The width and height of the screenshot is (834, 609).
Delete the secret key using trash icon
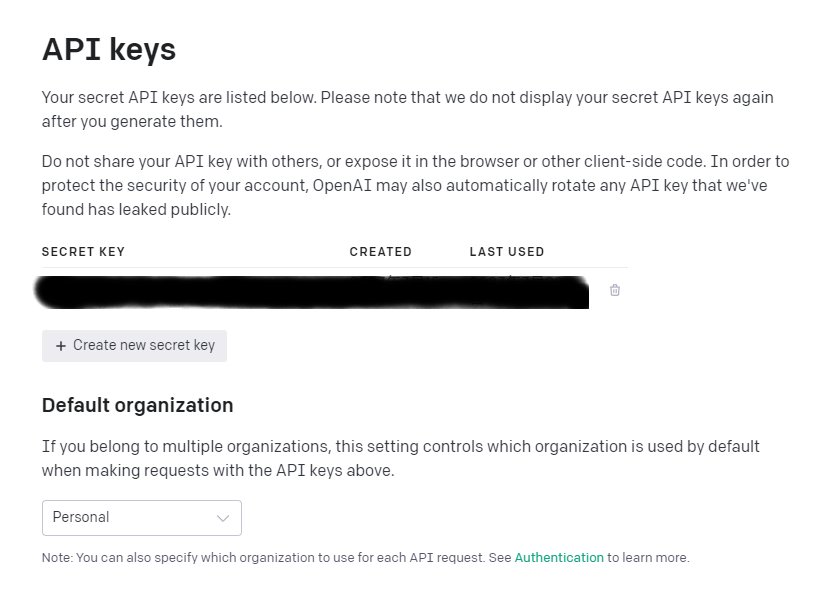coord(615,290)
